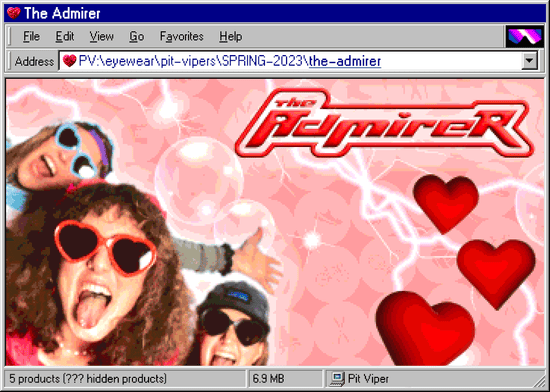Open the Go menu
Image resolution: width=550 pixels, height=392 pixels.
point(136,36)
